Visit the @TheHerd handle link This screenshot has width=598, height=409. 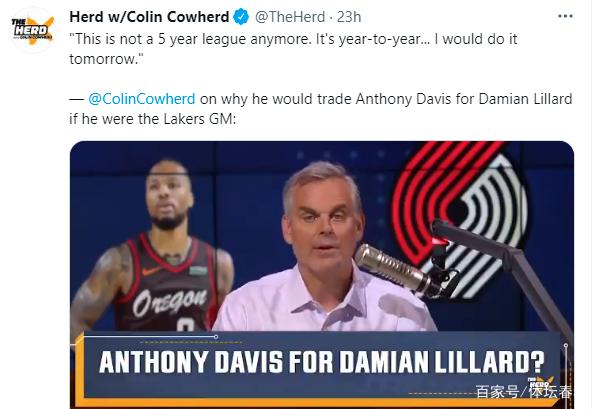click(x=290, y=17)
